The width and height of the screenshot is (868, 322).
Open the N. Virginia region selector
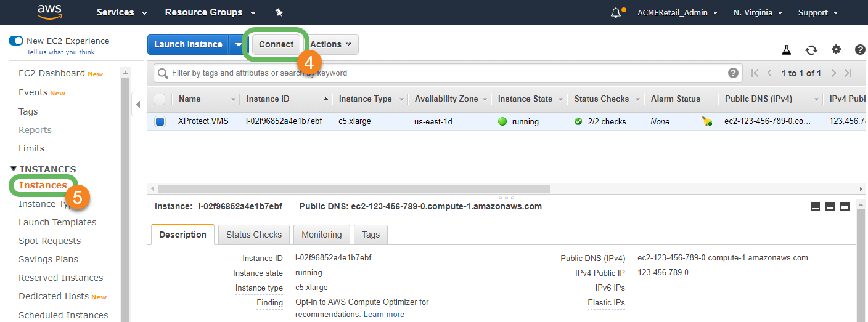758,12
